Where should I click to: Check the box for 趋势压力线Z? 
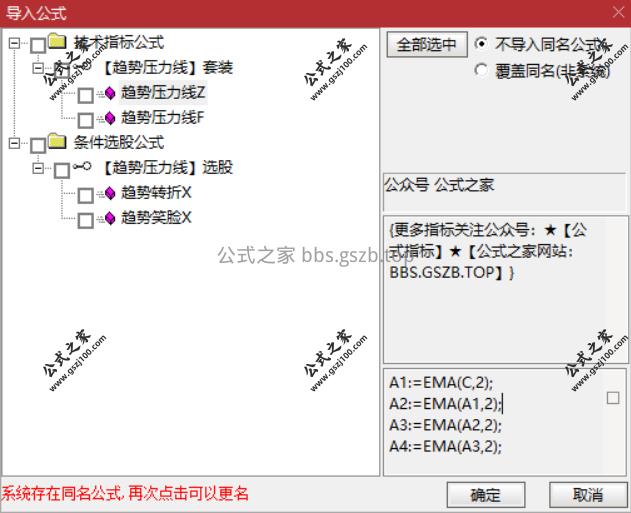pyautogui.click(x=86, y=95)
